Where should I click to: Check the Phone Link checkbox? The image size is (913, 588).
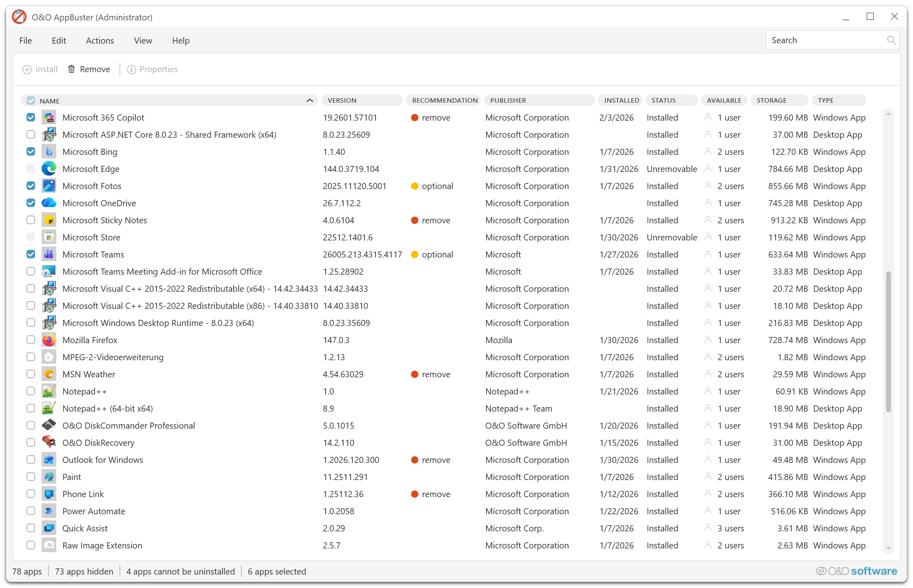click(31, 494)
